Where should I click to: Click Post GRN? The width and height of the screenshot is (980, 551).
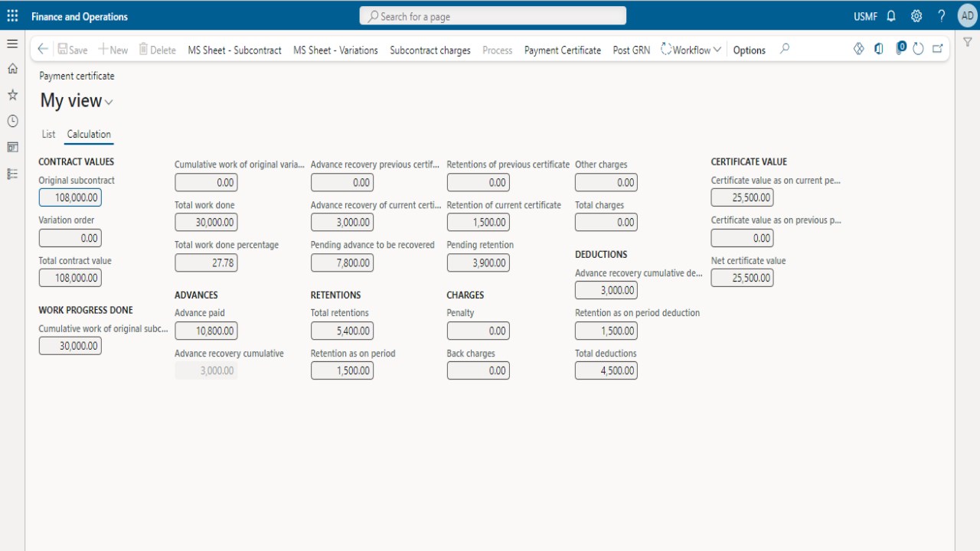point(632,50)
